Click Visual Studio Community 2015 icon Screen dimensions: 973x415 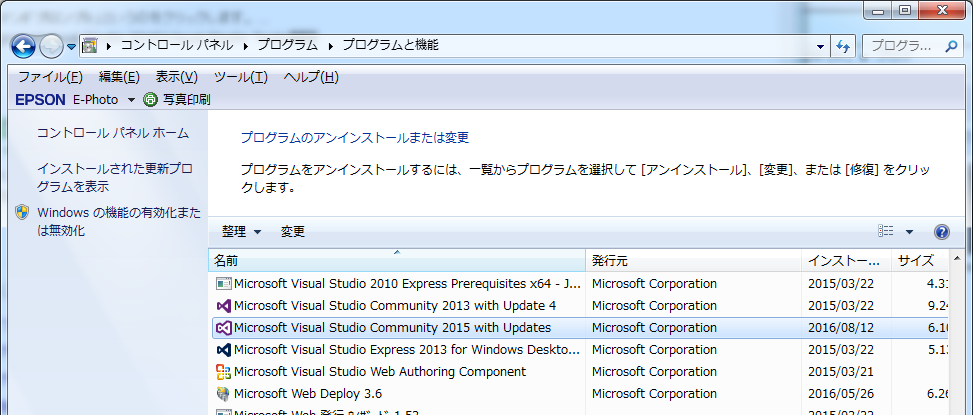click(x=223, y=328)
